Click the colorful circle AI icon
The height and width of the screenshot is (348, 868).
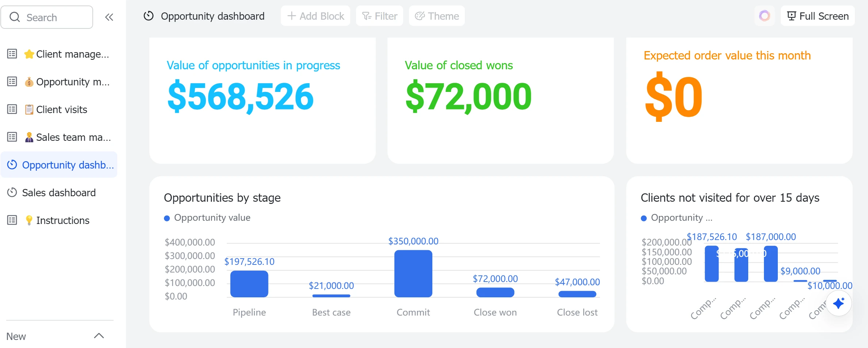764,16
